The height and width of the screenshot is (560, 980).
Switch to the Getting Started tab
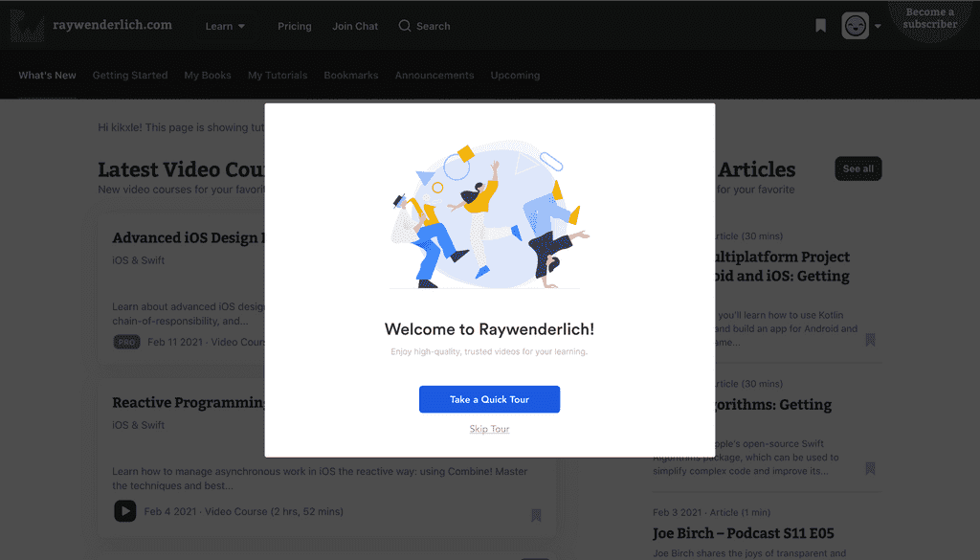coord(130,75)
